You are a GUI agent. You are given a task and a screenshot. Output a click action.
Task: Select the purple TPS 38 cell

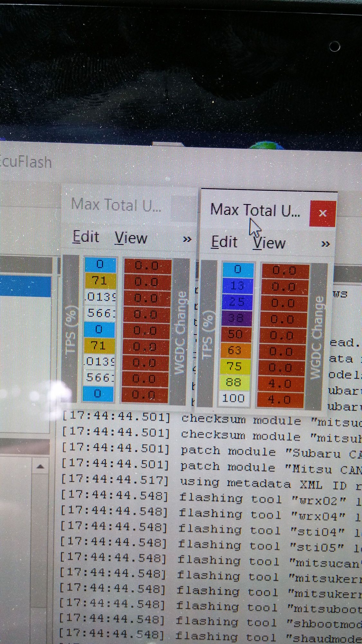[x=236, y=318]
